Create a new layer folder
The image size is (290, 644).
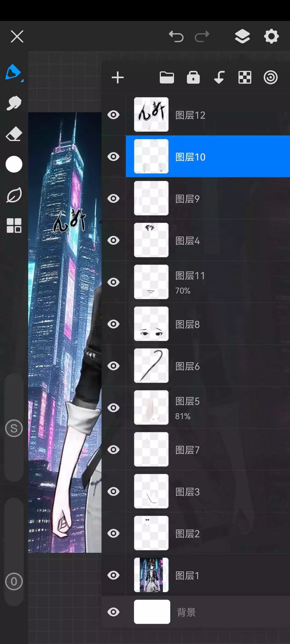(x=167, y=78)
